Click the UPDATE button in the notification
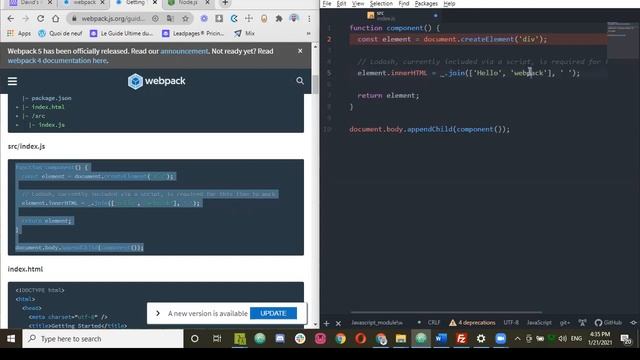Viewport: 640px width, 360px height. 273,313
